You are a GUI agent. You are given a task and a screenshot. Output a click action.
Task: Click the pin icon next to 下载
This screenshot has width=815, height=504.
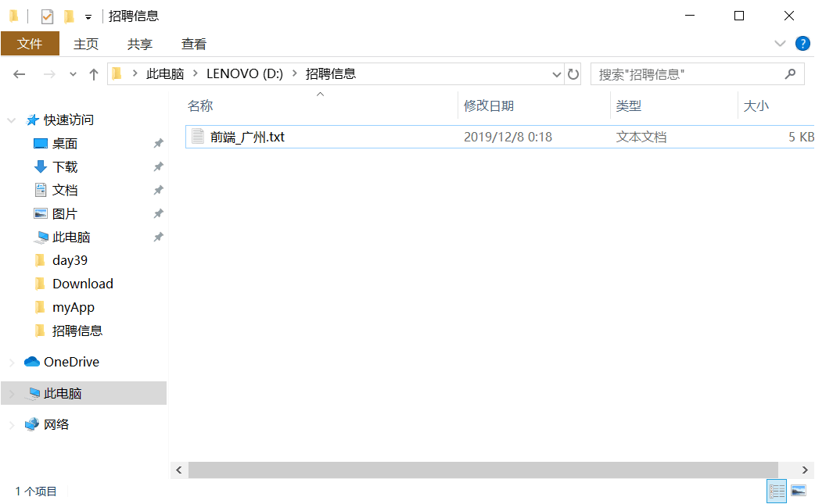tap(158, 166)
